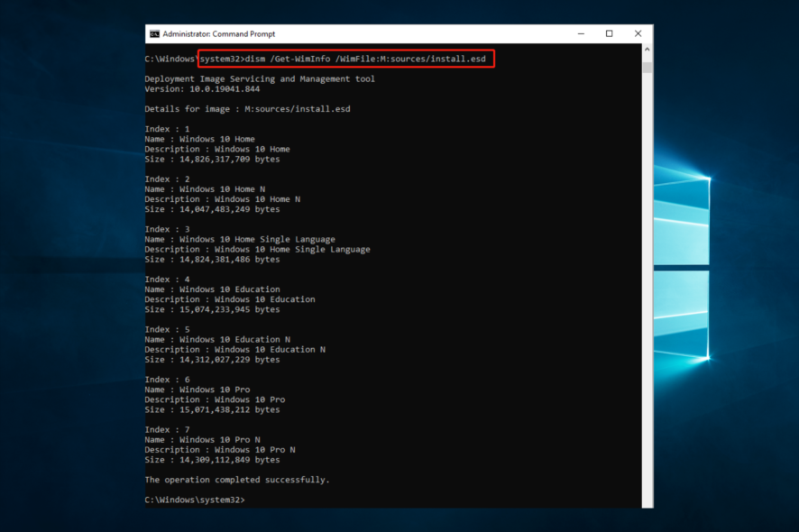Click 'Details for image : M:sources/install.esd'
Image resolution: width=799 pixels, height=532 pixels.
tap(247, 109)
